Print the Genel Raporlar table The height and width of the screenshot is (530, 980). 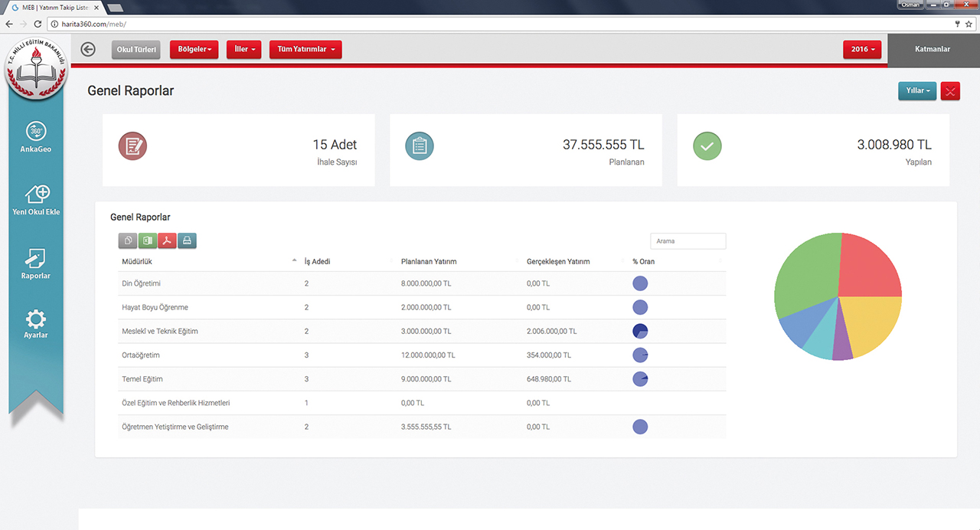coord(187,241)
